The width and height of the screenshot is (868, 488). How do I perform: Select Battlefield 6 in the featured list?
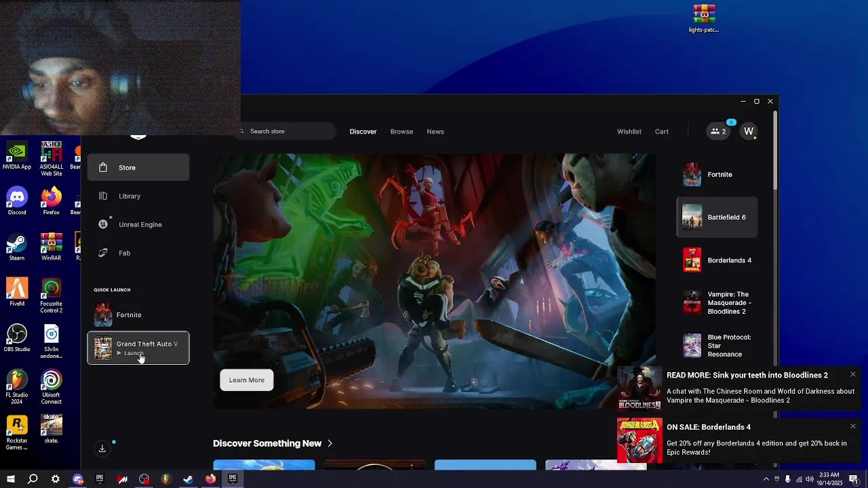point(717,218)
